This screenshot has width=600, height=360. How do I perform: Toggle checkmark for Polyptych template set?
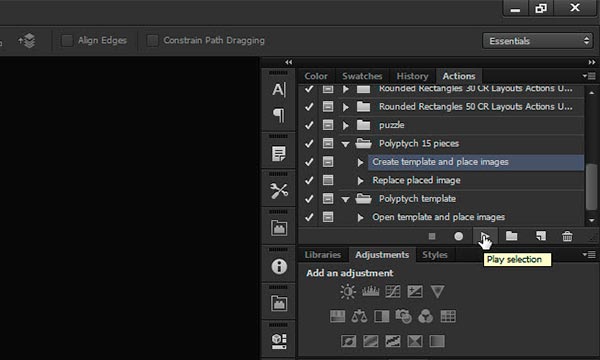pos(309,199)
